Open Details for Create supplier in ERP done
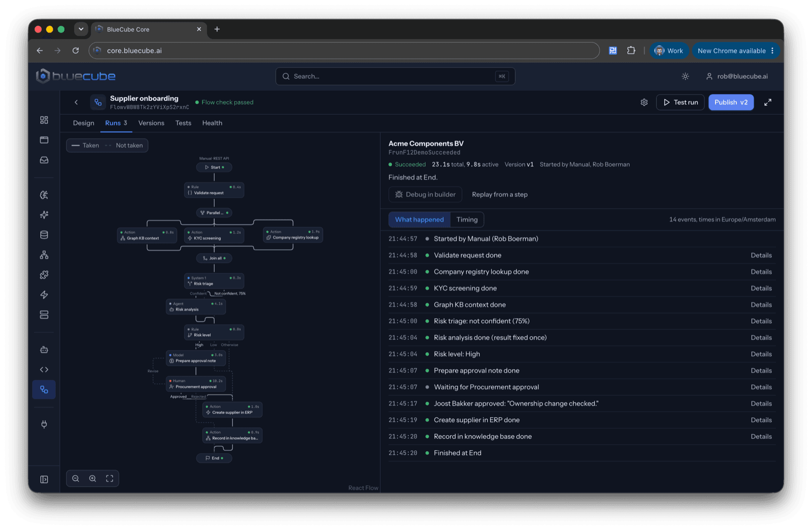The image size is (812, 530). click(761, 420)
